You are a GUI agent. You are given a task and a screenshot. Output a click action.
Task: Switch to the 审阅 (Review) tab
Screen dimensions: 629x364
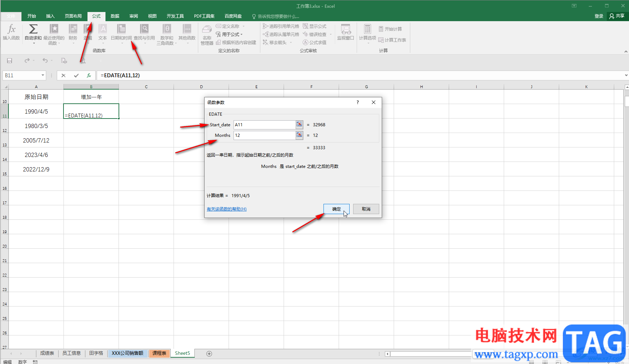pyautogui.click(x=134, y=16)
